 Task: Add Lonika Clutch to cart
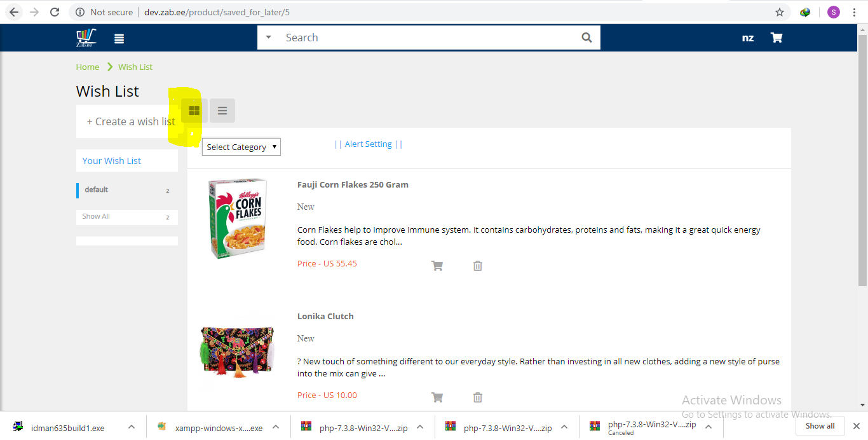(437, 397)
